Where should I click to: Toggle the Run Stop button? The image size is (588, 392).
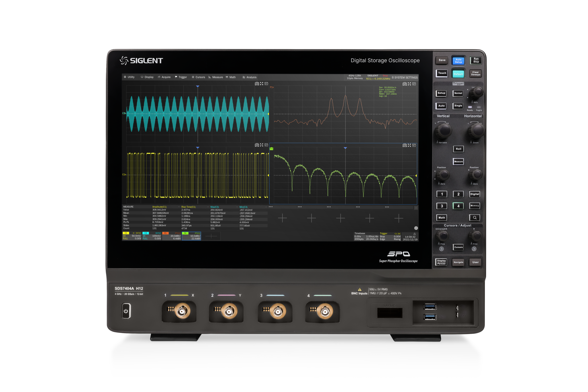(x=476, y=60)
